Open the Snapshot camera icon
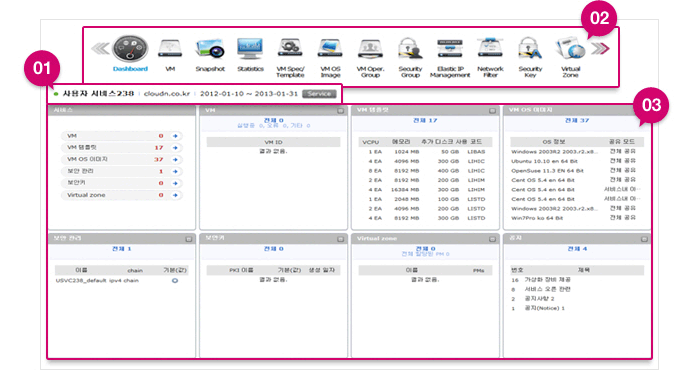The image size is (698, 370). click(210, 49)
